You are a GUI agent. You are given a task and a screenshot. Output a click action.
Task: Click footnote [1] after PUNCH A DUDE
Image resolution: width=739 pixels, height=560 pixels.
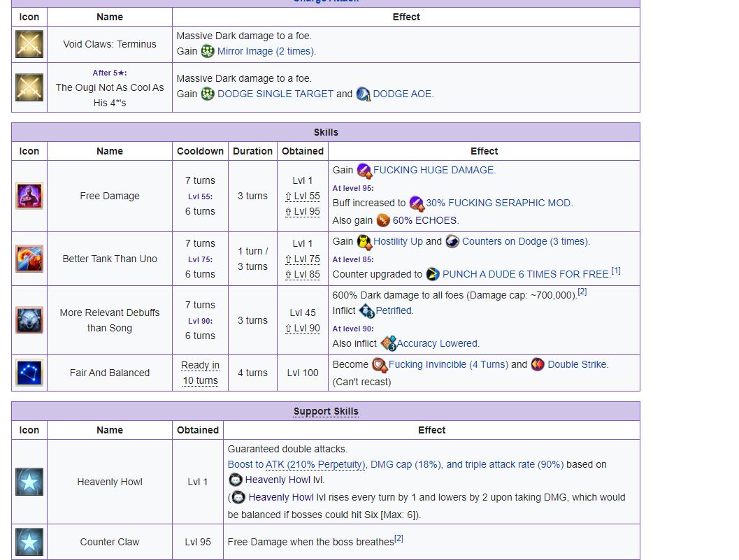(616, 271)
